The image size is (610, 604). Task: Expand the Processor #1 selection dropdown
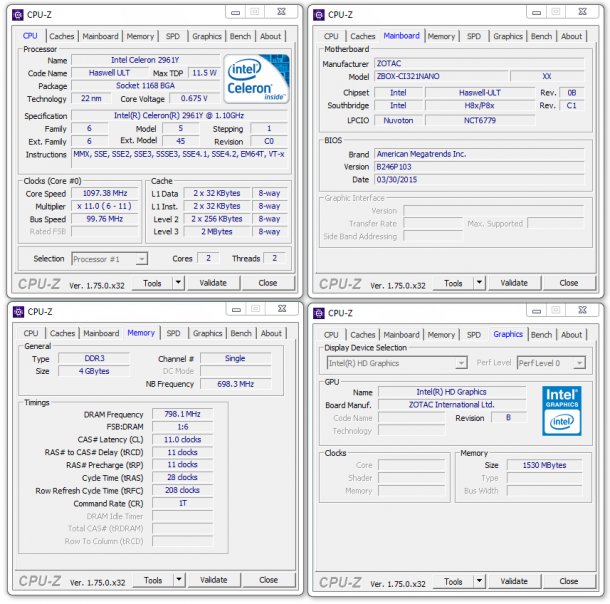coord(142,259)
